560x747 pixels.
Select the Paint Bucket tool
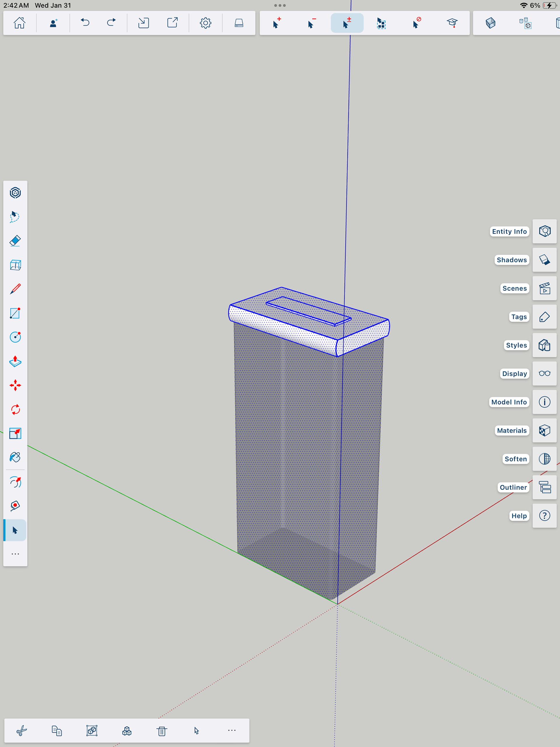click(x=15, y=458)
